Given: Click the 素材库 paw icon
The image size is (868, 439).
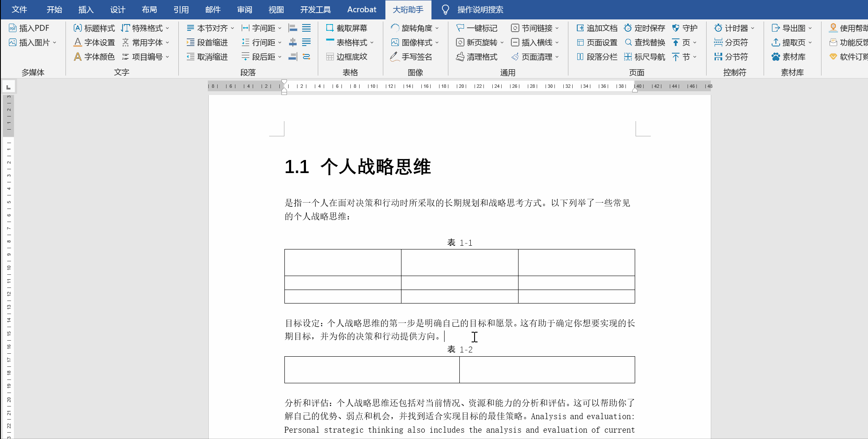Looking at the screenshot, I should tap(775, 57).
